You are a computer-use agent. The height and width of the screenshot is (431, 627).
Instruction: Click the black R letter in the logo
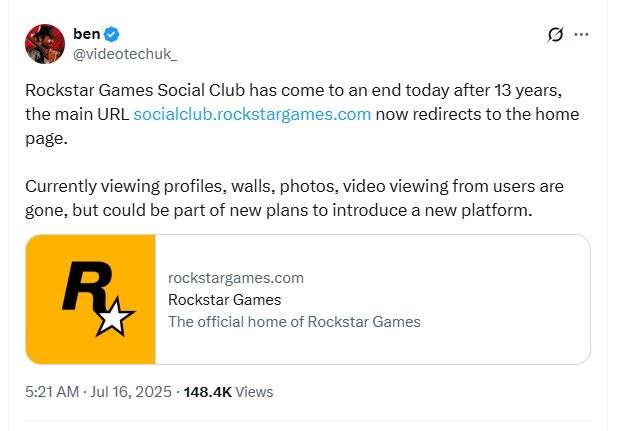[x=87, y=285]
